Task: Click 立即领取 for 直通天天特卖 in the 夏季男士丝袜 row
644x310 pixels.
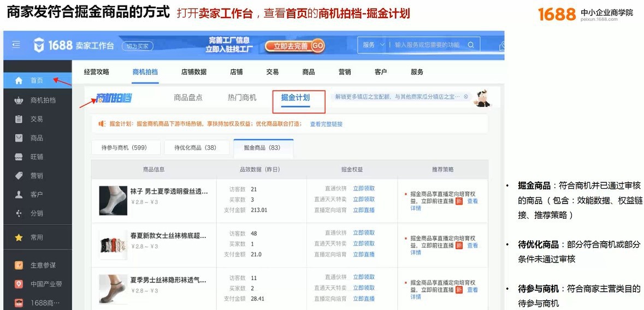Action: tap(364, 288)
